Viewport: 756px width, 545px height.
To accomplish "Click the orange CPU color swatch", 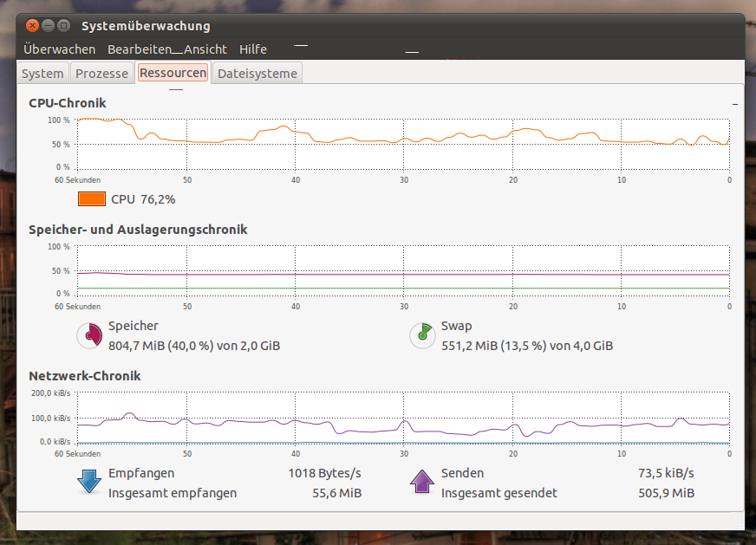I will tap(91, 199).
